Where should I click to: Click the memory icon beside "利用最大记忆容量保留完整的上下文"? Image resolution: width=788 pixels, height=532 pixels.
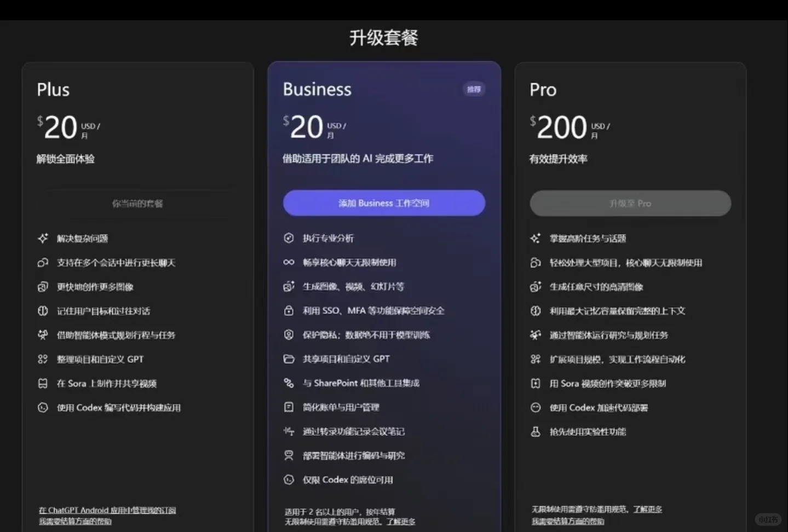pos(536,311)
